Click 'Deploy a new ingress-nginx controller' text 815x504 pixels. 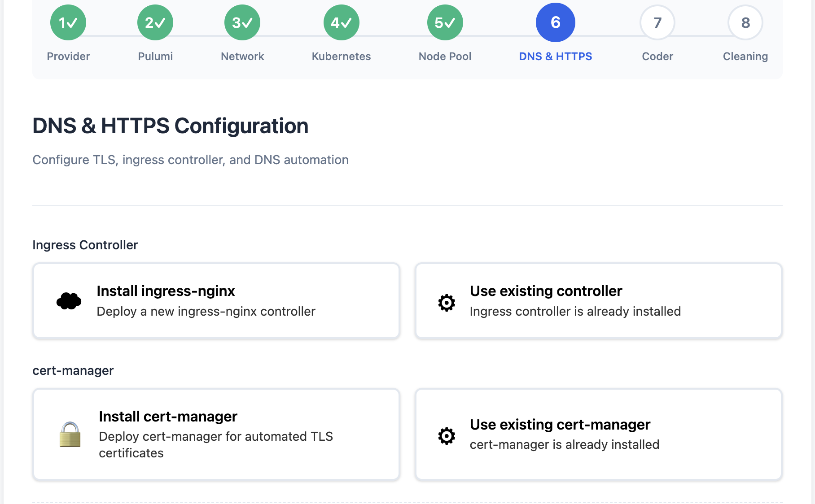click(x=206, y=312)
